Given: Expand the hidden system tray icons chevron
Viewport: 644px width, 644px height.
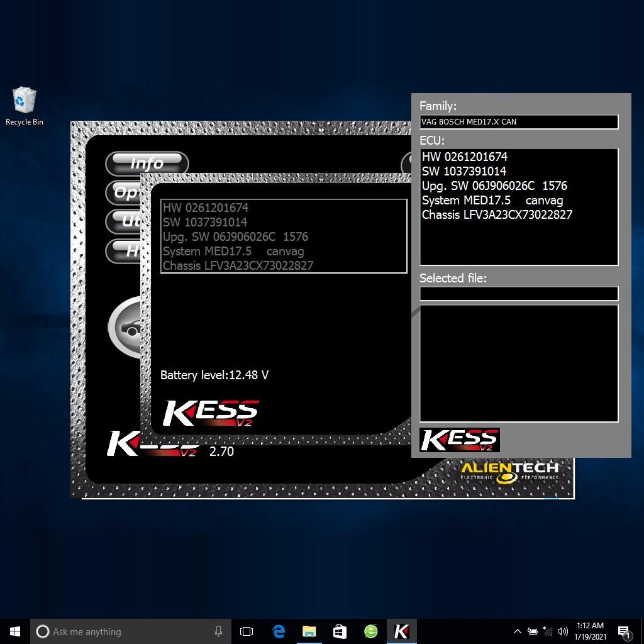Looking at the screenshot, I should coord(517,631).
